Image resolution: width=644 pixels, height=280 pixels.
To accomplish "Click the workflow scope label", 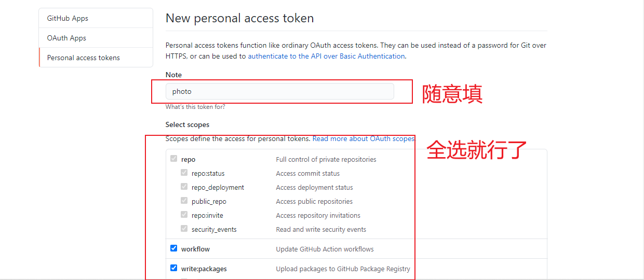I will (x=195, y=249).
